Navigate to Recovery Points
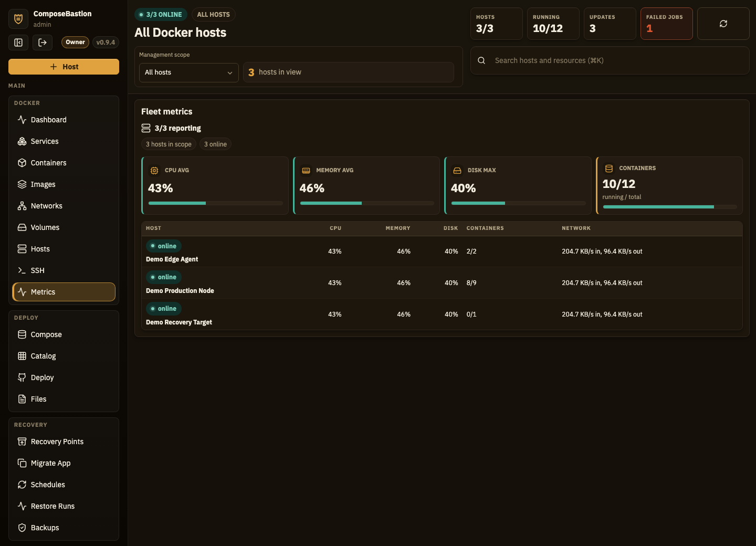Viewport: 756px width, 546px height. [x=64, y=442]
